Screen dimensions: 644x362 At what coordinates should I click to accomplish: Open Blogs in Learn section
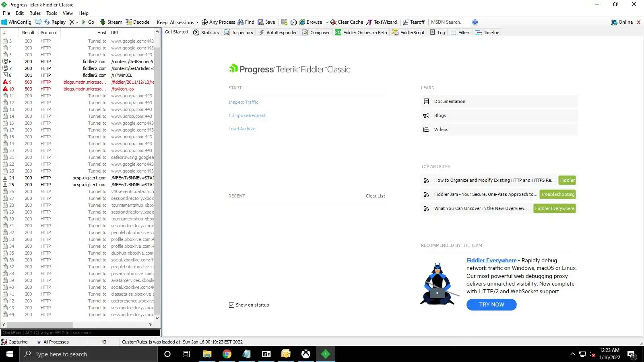click(x=499, y=115)
